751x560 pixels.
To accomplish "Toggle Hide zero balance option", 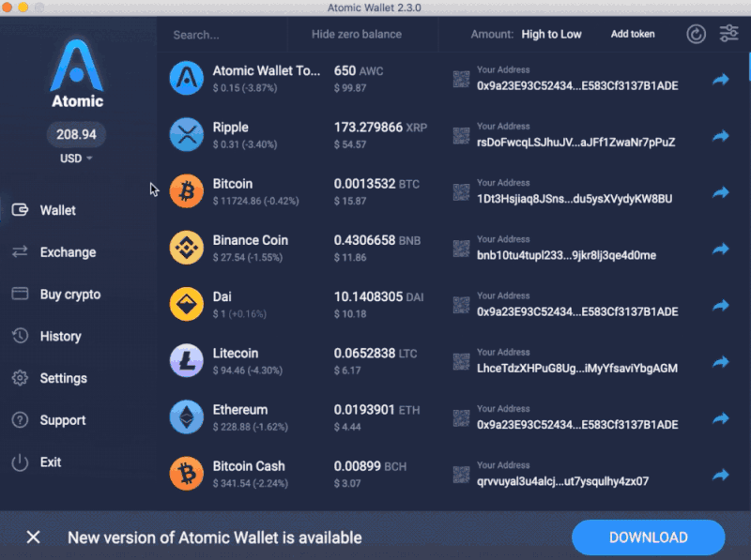I will [357, 34].
